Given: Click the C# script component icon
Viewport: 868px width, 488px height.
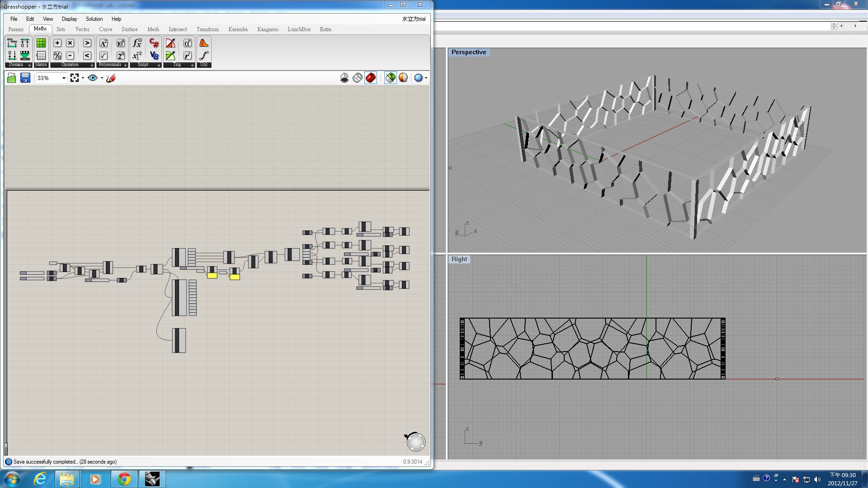Looking at the screenshot, I should [154, 43].
